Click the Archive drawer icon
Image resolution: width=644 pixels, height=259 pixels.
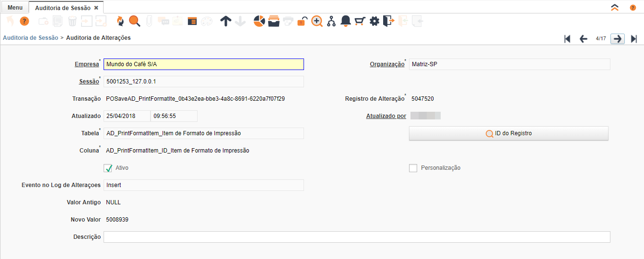coord(274,21)
